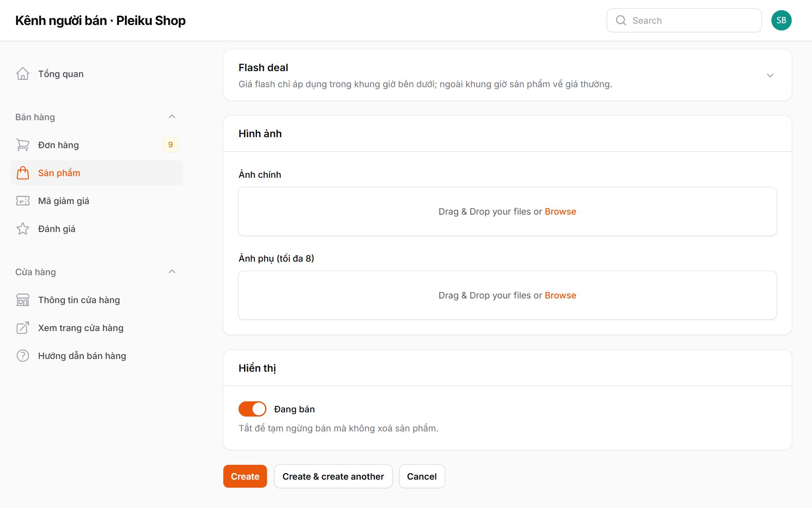
Task: Click the orange Create button
Action: coord(245,476)
